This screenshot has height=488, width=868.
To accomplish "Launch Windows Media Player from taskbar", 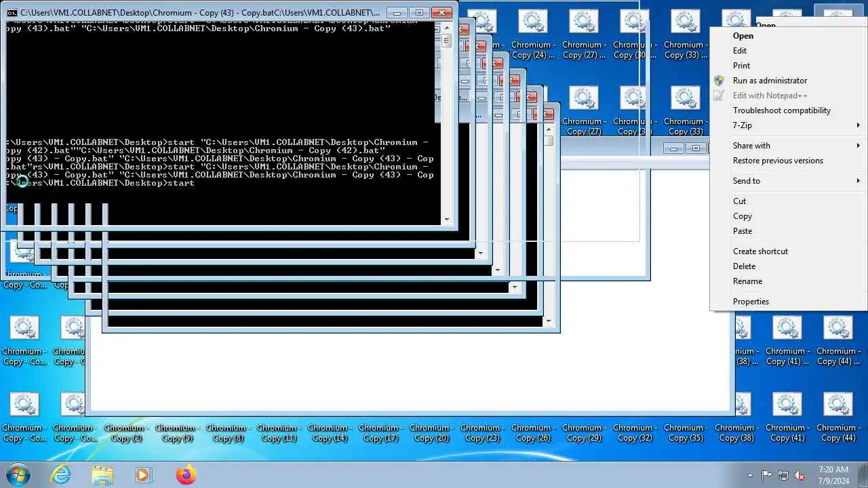I will [143, 474].
